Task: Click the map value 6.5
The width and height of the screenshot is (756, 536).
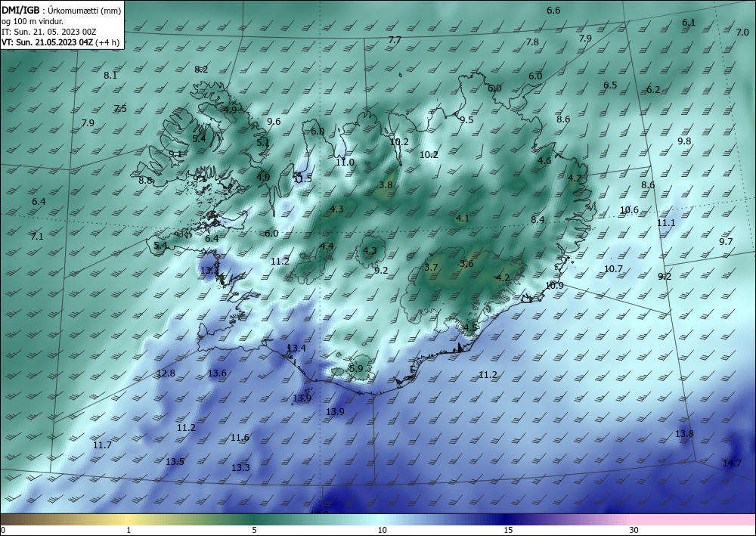Action: tap(610, 85)
